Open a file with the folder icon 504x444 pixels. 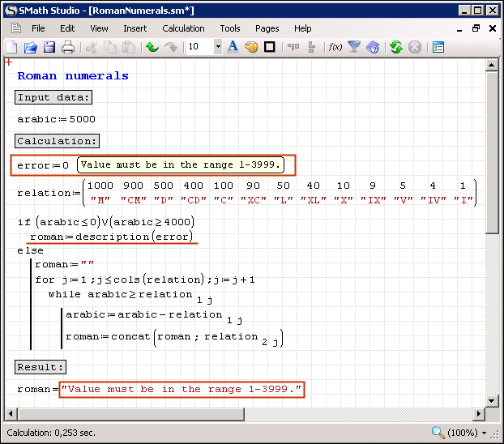point(30,47)
